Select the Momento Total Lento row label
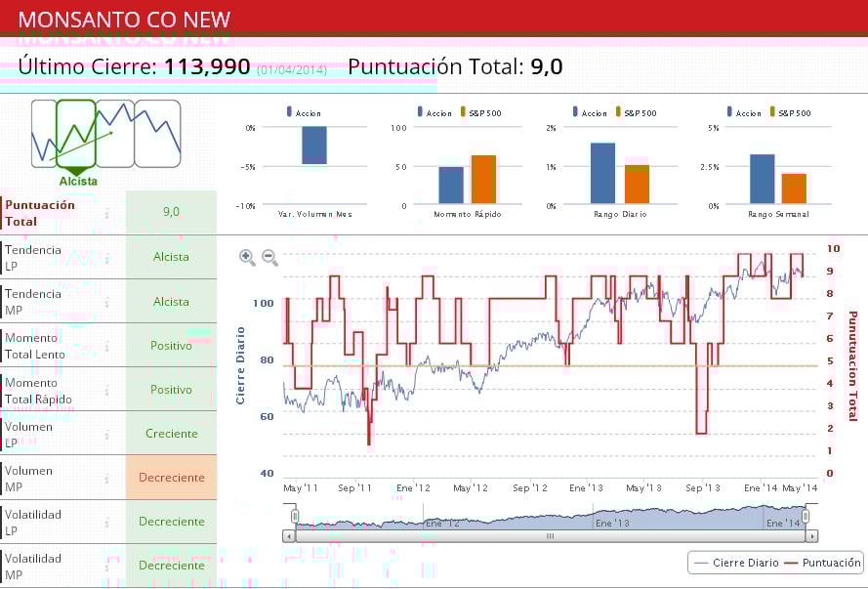 click(x=35, y=346)
